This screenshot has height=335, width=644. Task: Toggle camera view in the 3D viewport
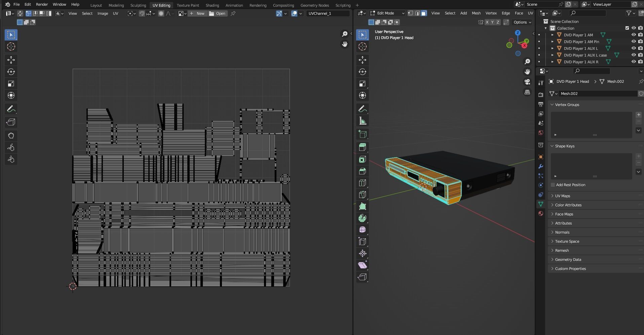527,82
